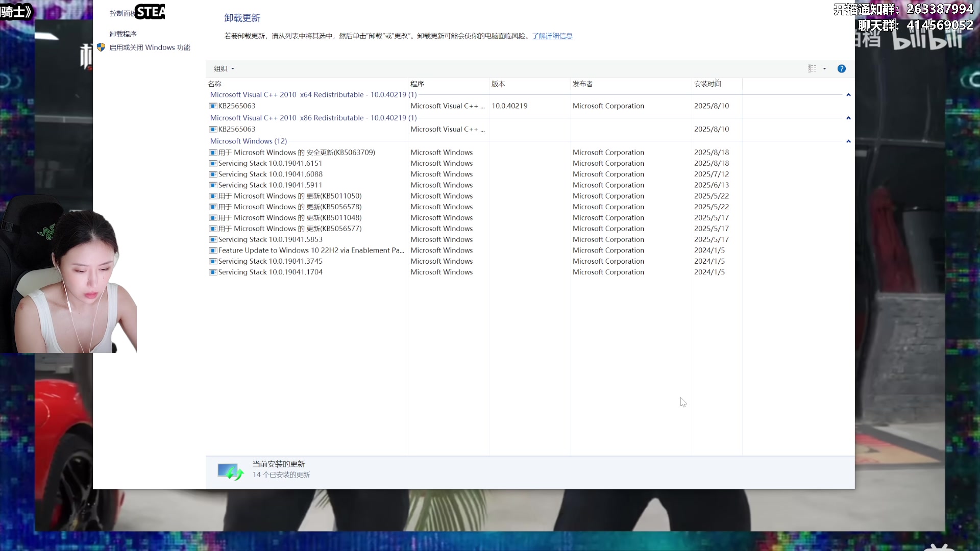980x551 pixels.
Task: Select Servicing Stack 10.0.19041.1704 entry
Action: coord(270,272)
